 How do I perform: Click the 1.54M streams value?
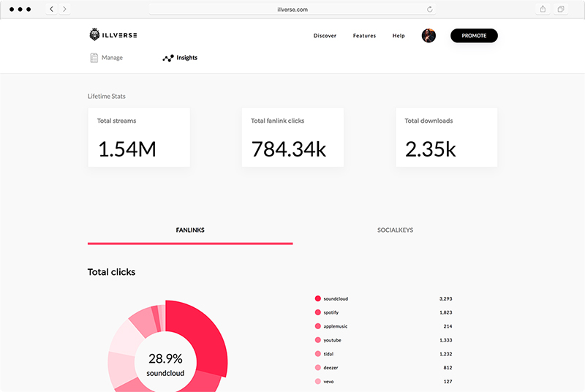coord(127,149)
